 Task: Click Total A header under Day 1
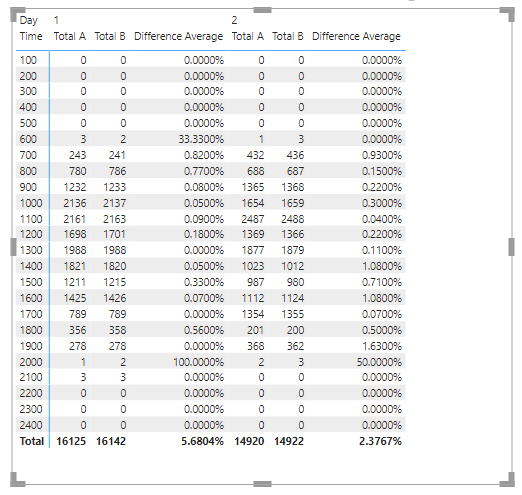(70, 36)
